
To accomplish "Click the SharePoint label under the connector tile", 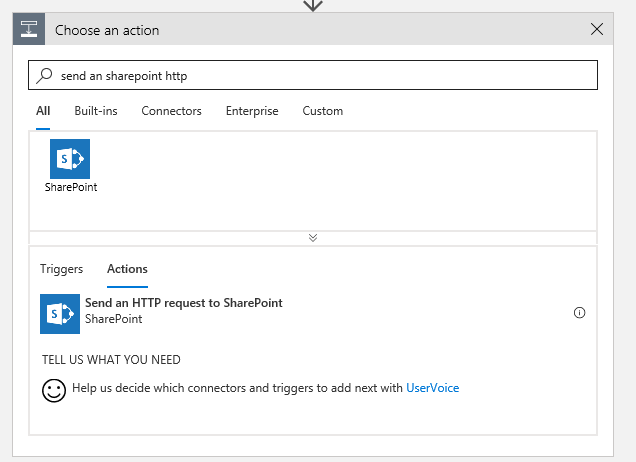I will pos(71,186).
